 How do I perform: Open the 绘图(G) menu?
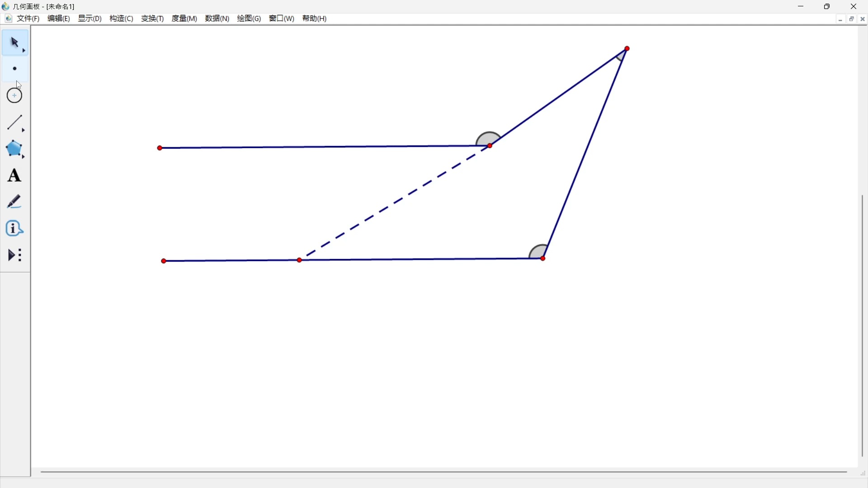pos(249,19)
